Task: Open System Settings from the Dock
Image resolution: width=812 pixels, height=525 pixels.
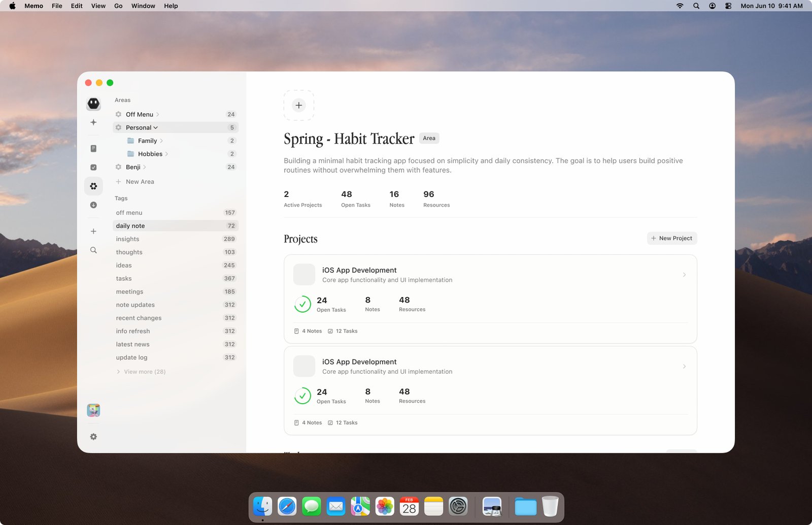Action: click(x=458, y=506)
